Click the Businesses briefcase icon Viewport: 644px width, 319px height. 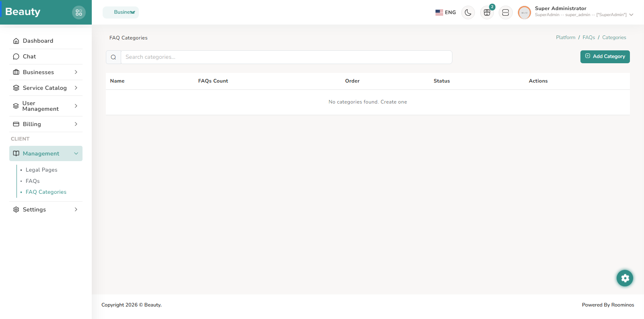[16, 72]
